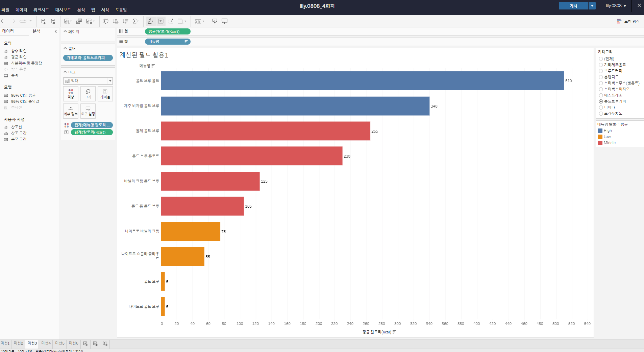Viewport: 644px width, 352px height.
Task: Click the Duplicate Sheet toolbar icon
Action: [x=79, y=21]
